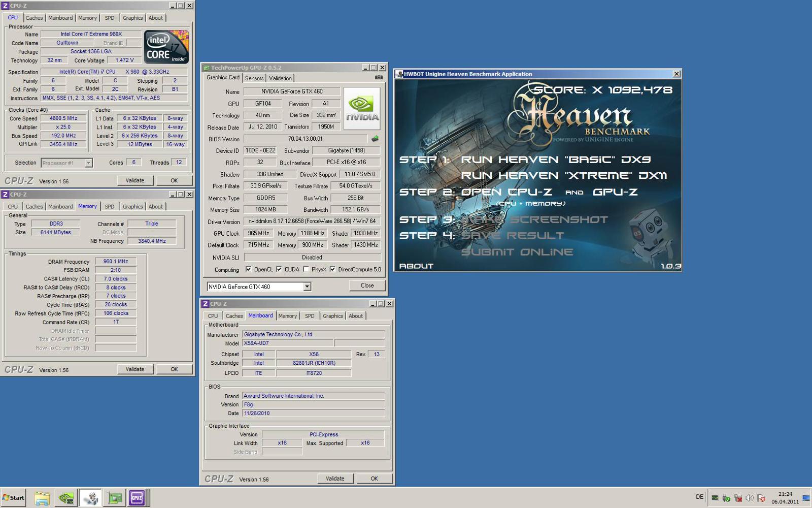The height and width of the screenshot is (508, 812).
Task: Click the GPU-Z title bar icon
Action: (207, 68)
